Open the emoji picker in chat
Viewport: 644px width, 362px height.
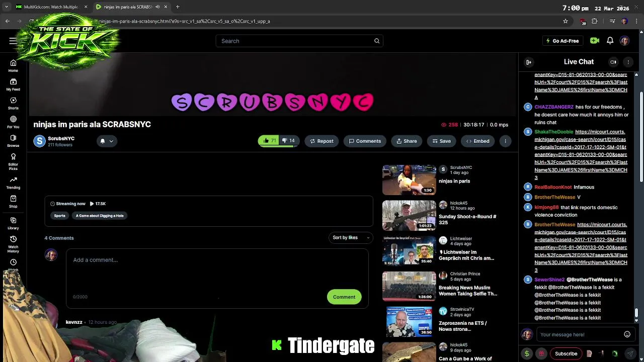coord(627,334)
